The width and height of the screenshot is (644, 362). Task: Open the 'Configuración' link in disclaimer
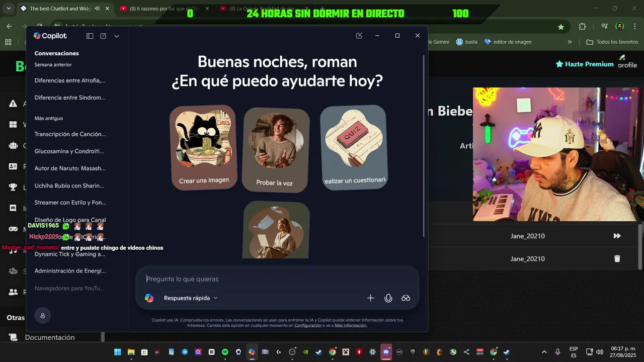[308, 325]
